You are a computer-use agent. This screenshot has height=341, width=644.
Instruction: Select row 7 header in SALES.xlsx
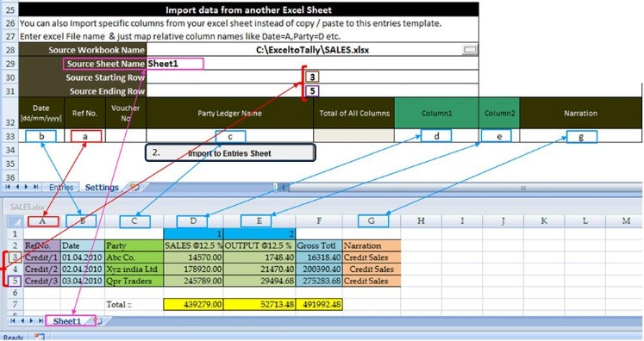point(16,304)
